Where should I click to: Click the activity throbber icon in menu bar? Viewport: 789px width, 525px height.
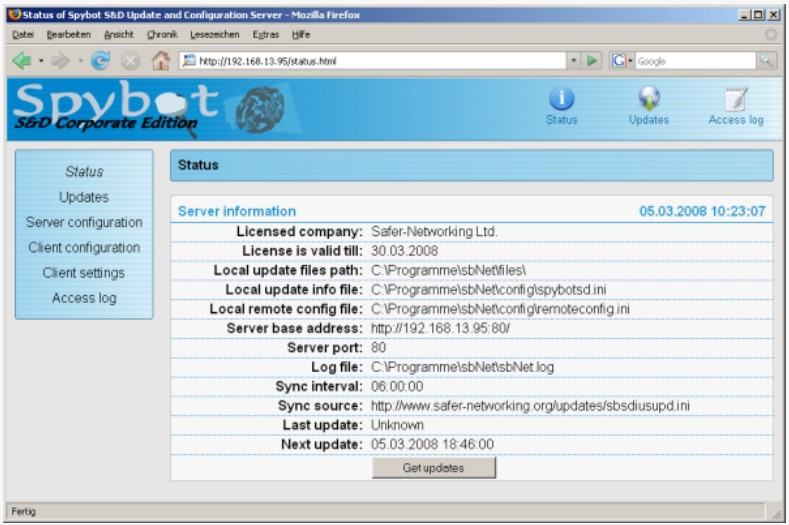(x=770, y=34)
